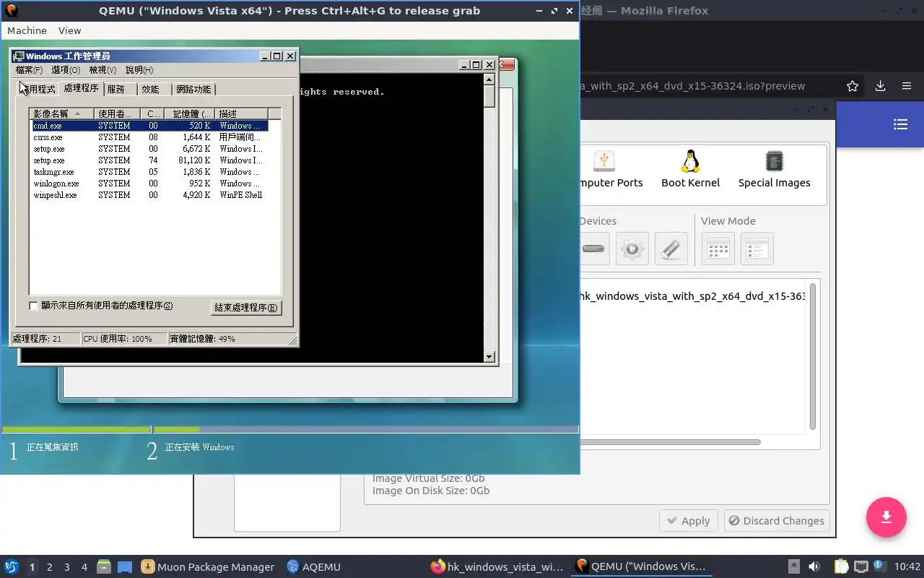Open the 檢視(V) menu in Task Manager
The height and width of the screenshot is (578, 924).
103,70
